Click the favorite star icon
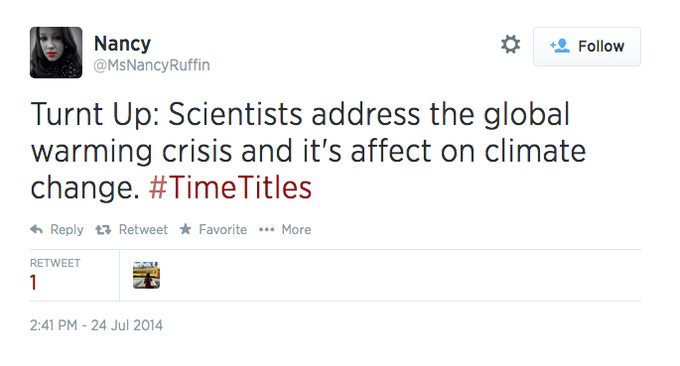Screen dimensions: 680x366 (x=186, y=229)
